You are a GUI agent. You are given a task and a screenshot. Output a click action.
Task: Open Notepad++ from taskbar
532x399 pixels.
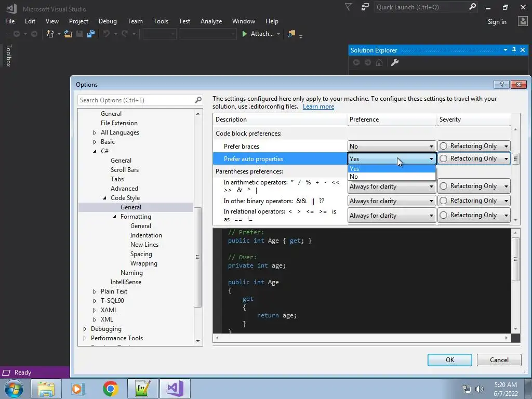pos(142,389)
